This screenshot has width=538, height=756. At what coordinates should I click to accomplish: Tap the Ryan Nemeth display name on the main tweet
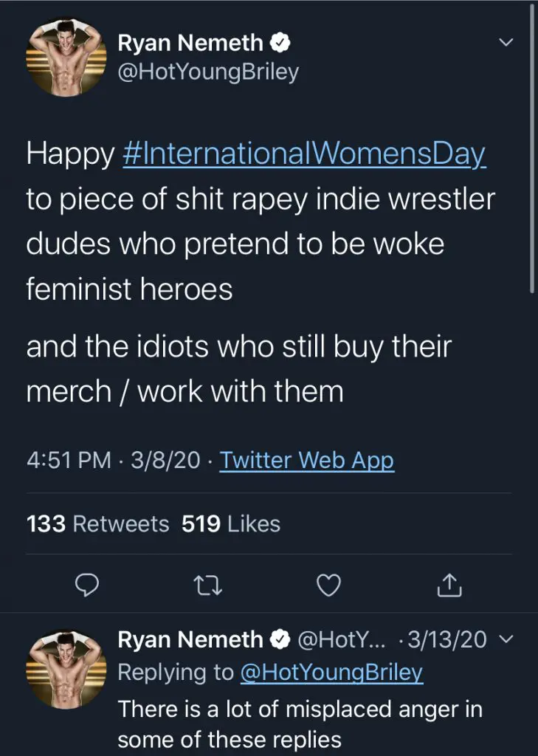coord(190,44)
